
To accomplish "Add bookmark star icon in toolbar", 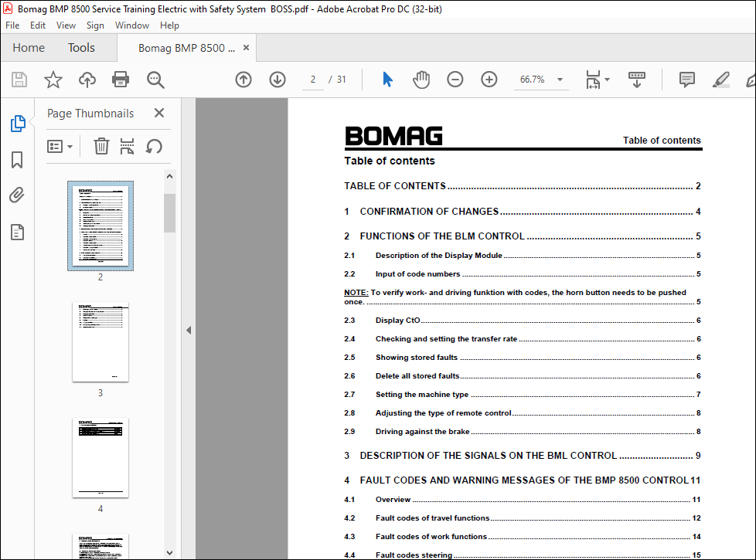I will 53,80.
